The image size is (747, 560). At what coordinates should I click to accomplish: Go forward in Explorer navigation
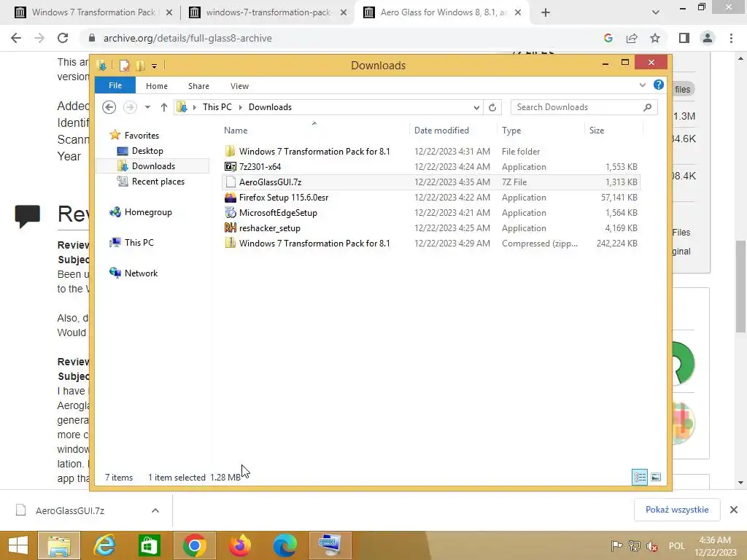point(130,107)
